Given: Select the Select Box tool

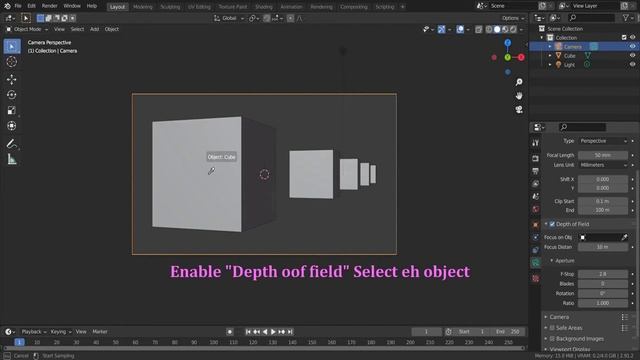Looking at the screenshot, I should pos(12,47).
